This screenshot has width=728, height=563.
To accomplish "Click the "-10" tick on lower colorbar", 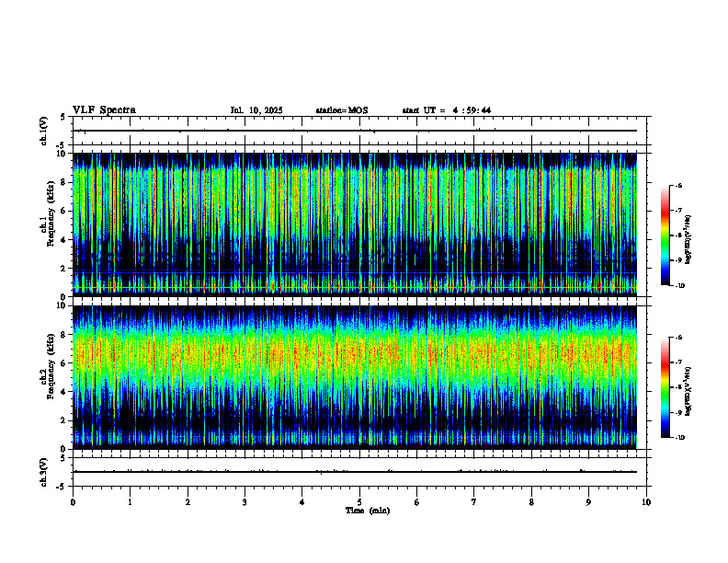I will click(x=679, y=438).
